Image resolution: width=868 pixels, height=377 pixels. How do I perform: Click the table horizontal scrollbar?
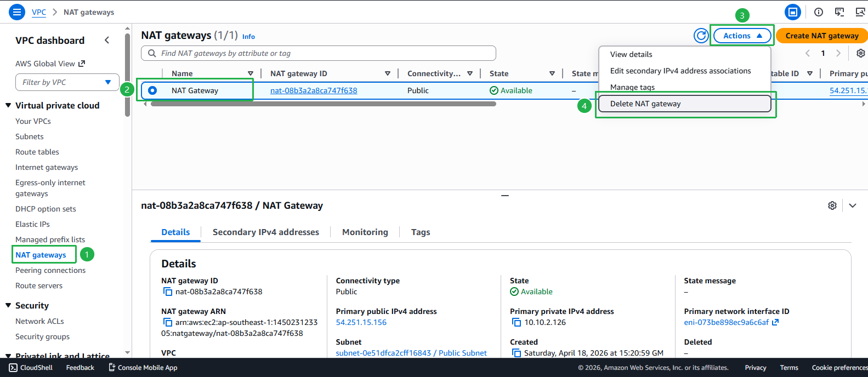(324, 104)
